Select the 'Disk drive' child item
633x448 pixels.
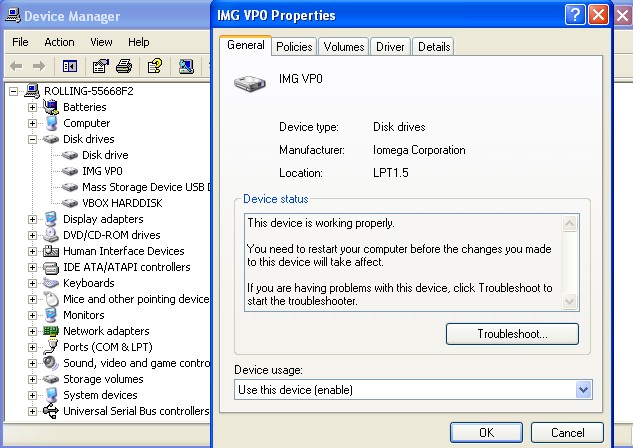(105, 155)
